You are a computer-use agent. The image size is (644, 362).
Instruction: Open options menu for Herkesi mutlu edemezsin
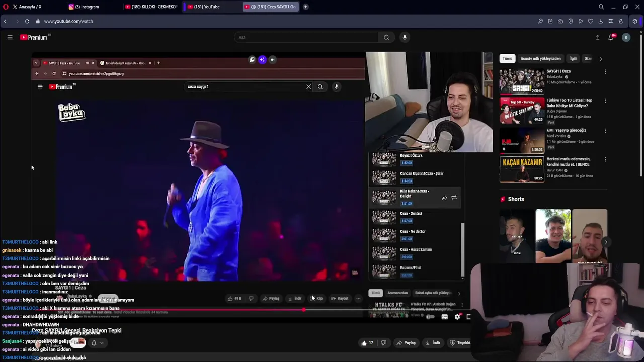pyautogui.click(x=605, y=159)
